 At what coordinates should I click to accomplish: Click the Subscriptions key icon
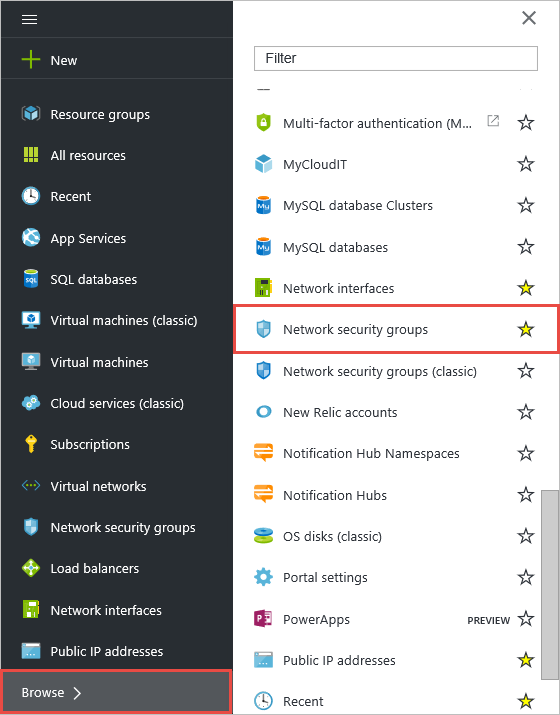(31, 444)
